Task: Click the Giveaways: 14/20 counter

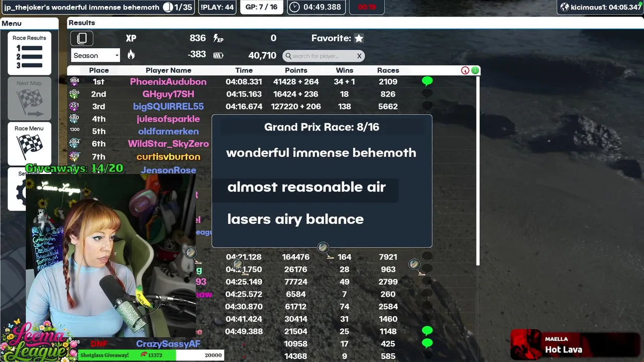Action: coord(74,168)
